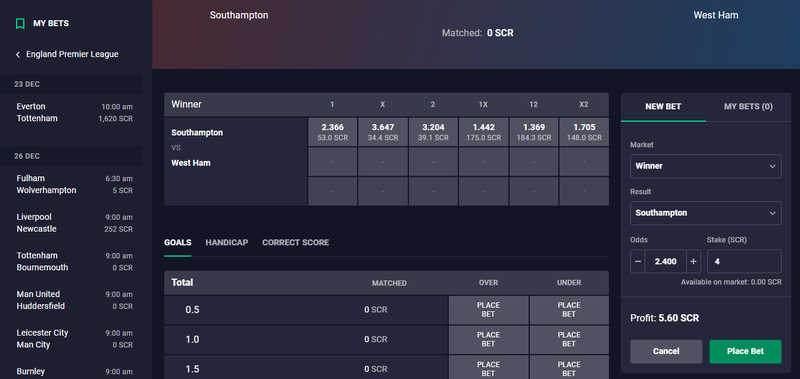
Task: Click the 252 SCR amount for Liverpool match
Action: 118,229
